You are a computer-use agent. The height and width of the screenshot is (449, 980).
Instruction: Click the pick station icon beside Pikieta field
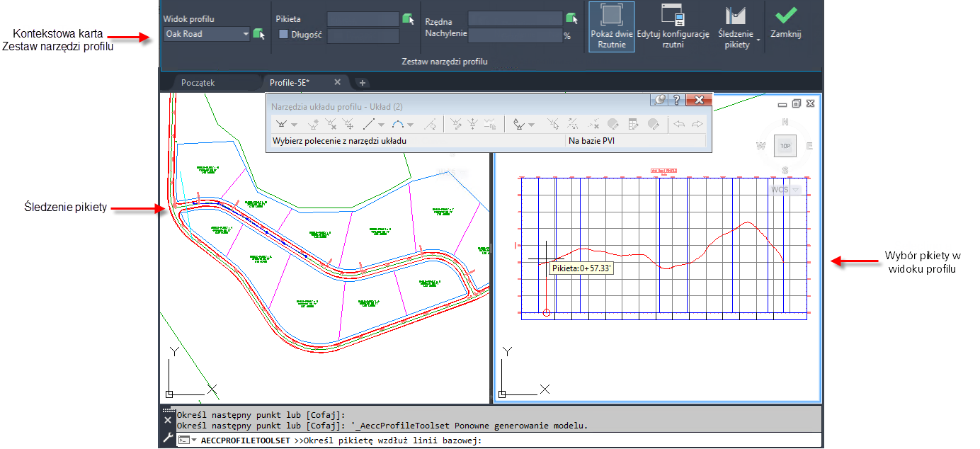click(408, 18)
